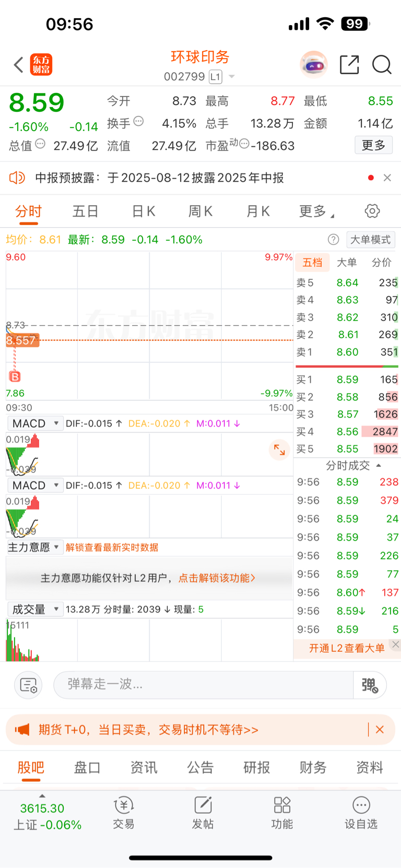Open 交易 trading icon
Image resolution: width=401 pixels, height=868 pixels.
pyautogui.click(x=124, y=813)
